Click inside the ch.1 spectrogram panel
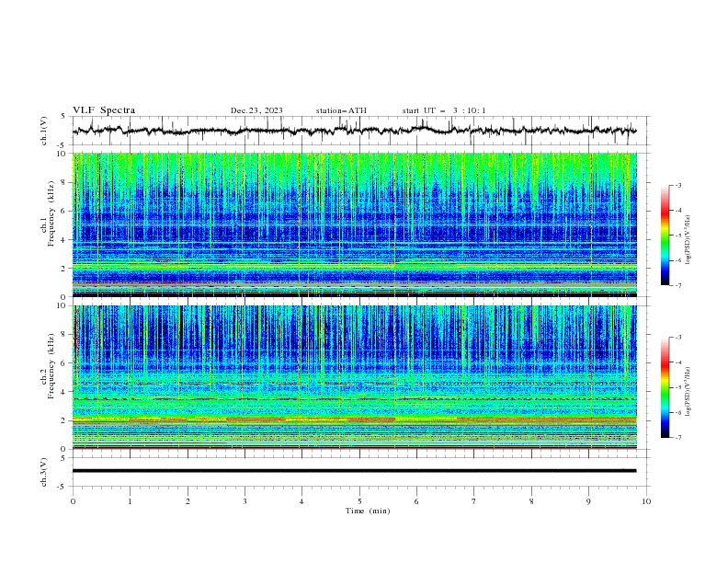Viewport: 728px width, 563px height. (355, 224)
